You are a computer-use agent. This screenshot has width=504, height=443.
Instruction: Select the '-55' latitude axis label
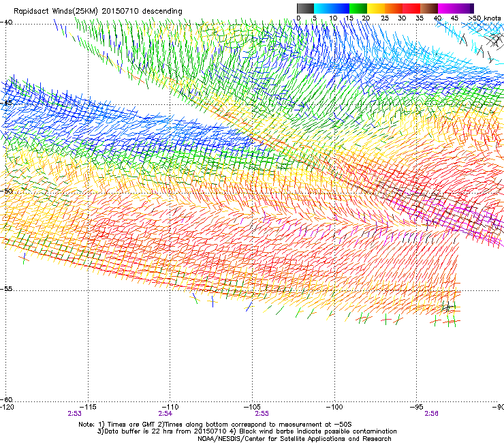[x=6, y=288]
